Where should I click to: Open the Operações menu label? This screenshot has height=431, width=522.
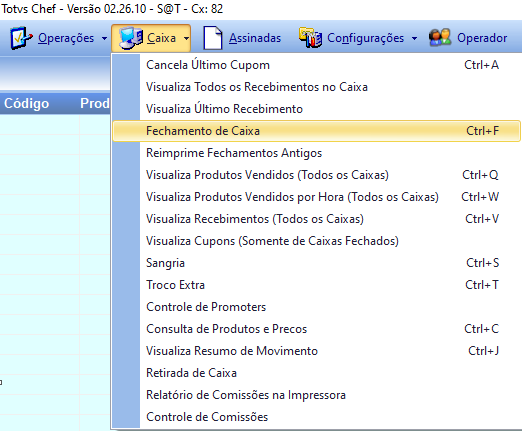[66, 38]
